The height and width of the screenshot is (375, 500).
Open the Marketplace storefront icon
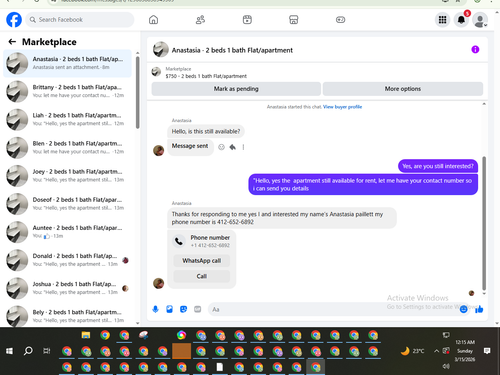[293, 20]
